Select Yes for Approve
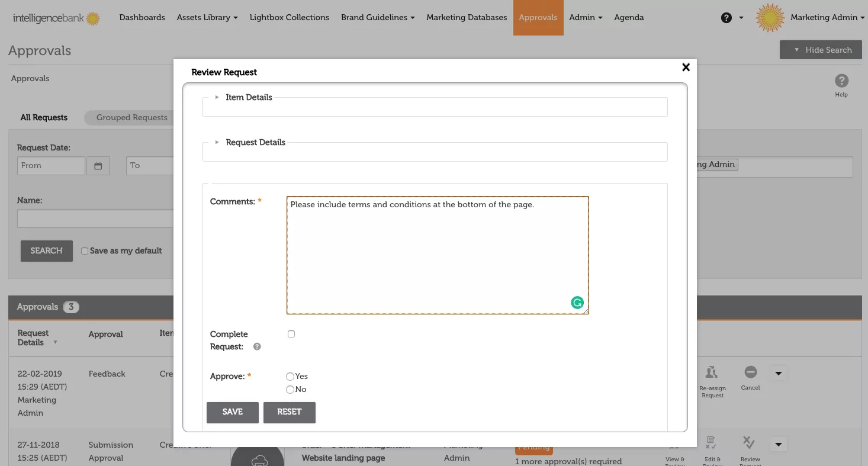The image size is (868, 466). point(290,377)
